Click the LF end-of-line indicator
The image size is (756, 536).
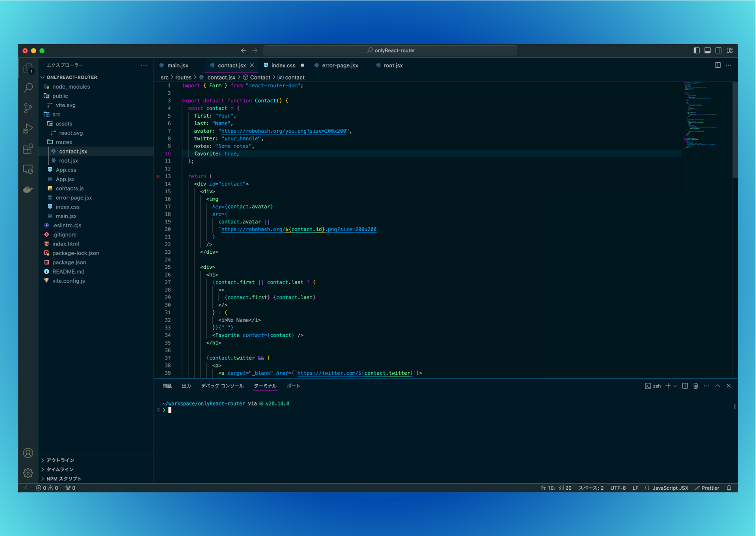tap(635, 488)
